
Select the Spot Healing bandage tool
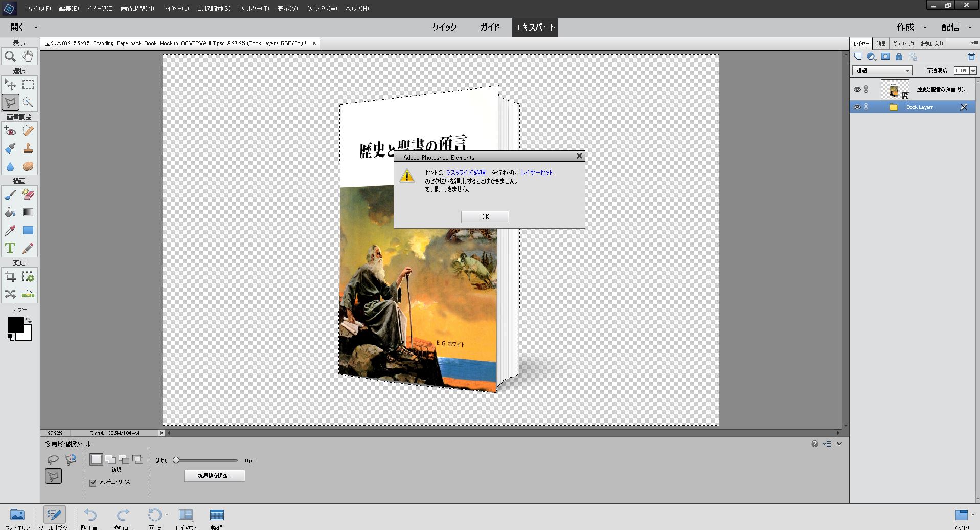pyautogui.click(x=28, y=130)
